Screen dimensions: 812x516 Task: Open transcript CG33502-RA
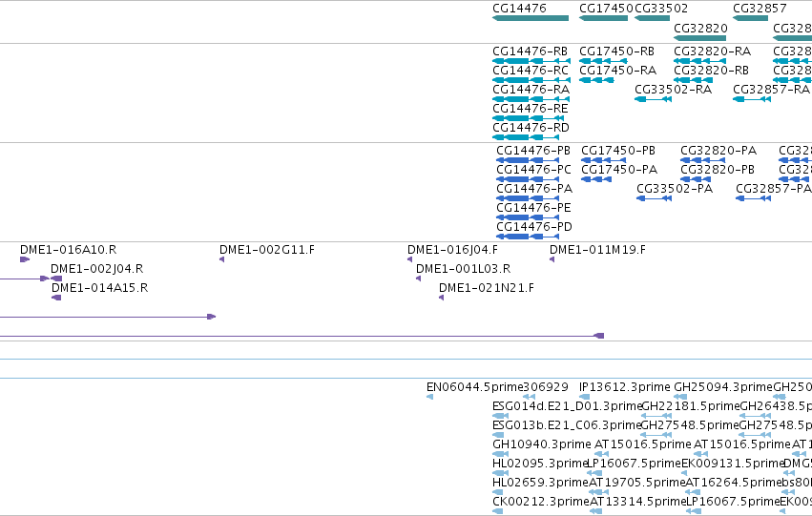674,90
